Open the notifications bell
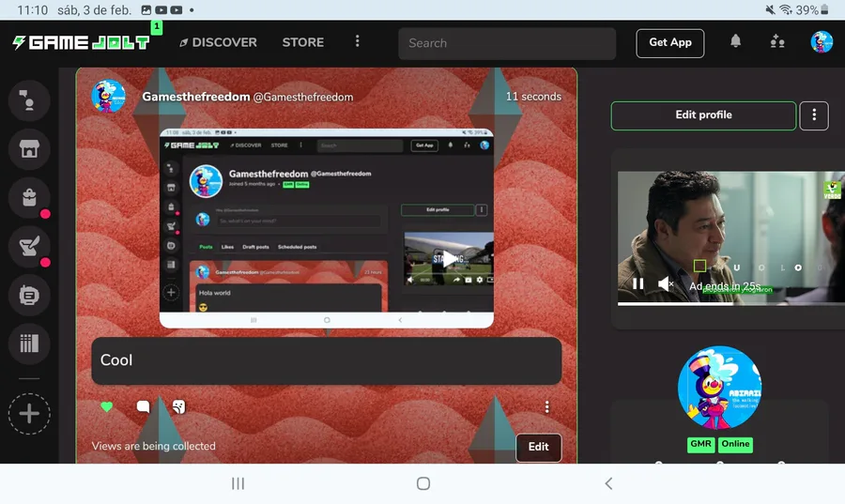 point(735,41)
